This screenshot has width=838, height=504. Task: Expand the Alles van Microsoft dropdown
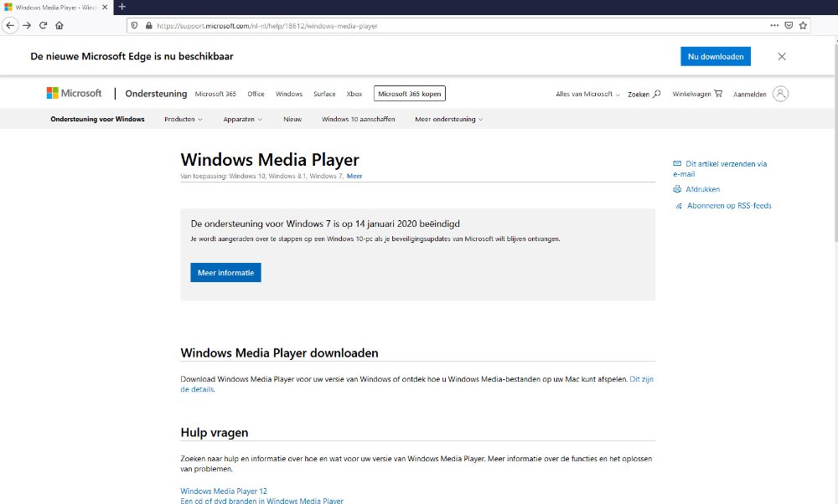(x=587, y=95)
